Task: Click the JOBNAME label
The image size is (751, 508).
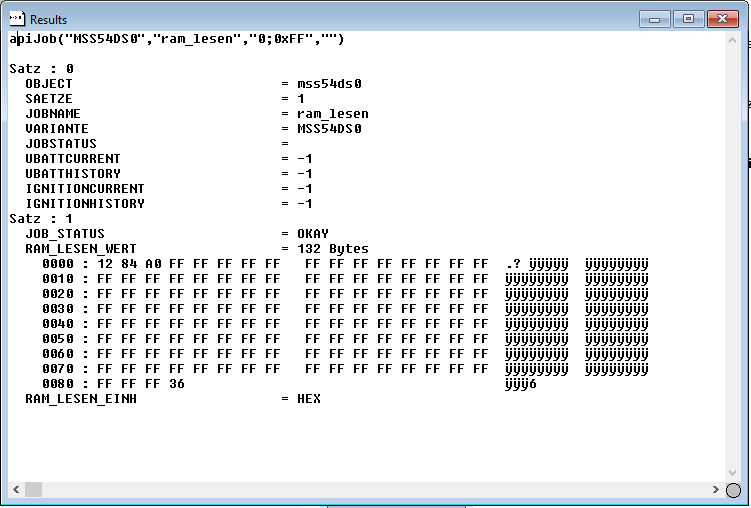Action: pos(53,113)
